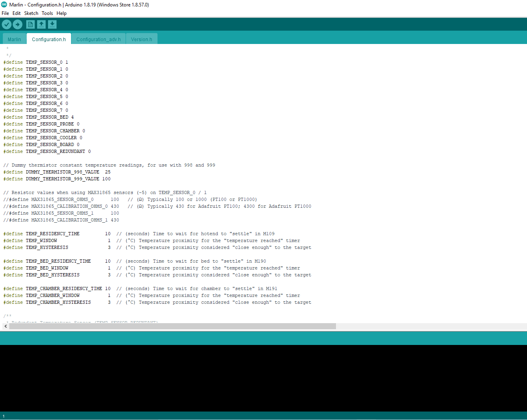Switch to the Configuration_adv.h tab

point(99,39)
